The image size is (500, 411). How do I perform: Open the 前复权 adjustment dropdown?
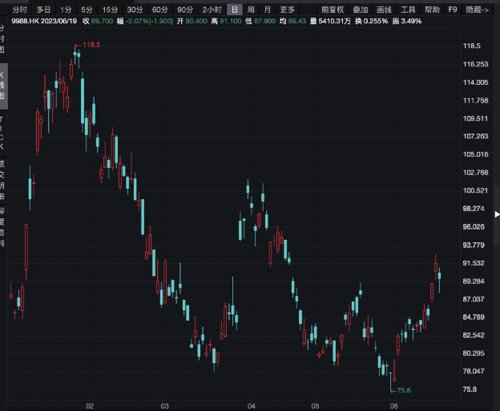(x=332, y=10)
